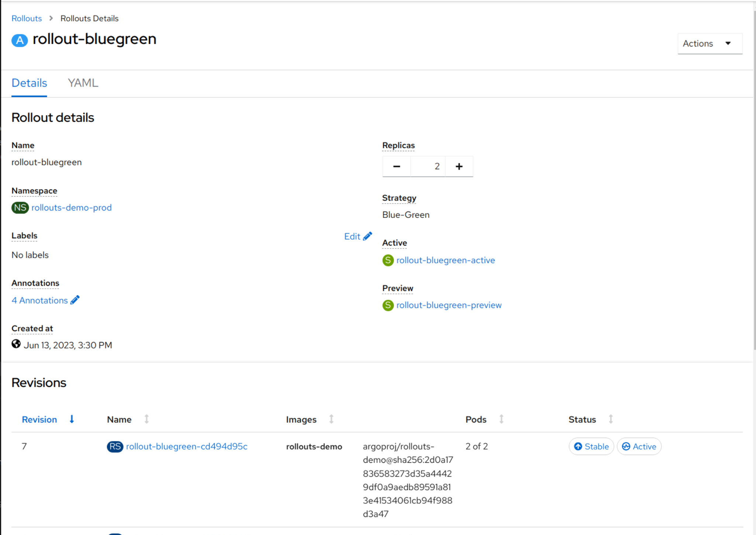This screenshot has width=756, height=535.
Task: Sort revisions by Revision column arrow
Action: 72,419
